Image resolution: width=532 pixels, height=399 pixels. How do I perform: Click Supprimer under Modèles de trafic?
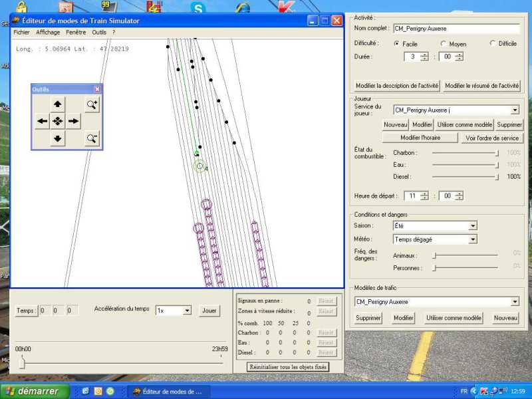[x=368, y=319]
